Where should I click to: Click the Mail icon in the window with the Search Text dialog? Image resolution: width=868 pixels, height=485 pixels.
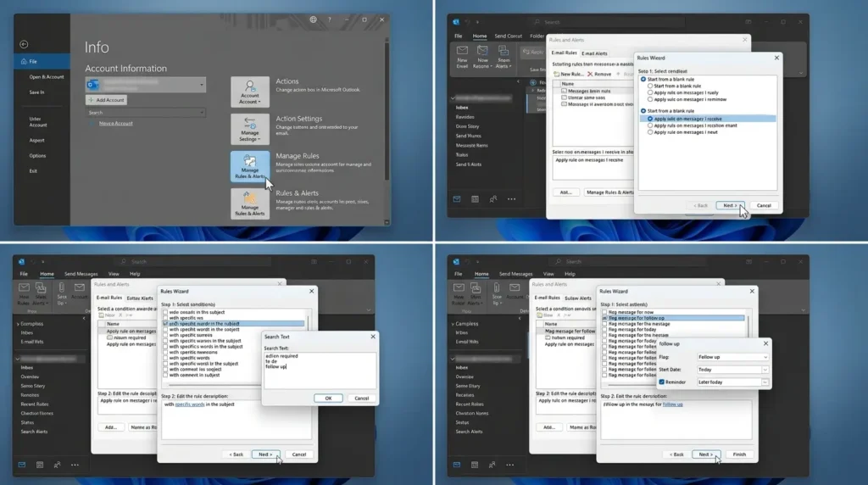click(x=21, y=465)
